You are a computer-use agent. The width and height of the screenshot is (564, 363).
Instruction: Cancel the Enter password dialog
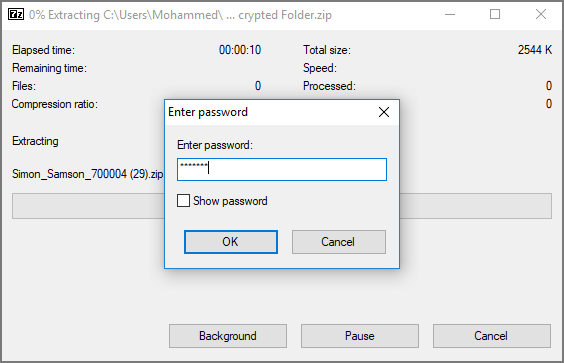point(339,242)
